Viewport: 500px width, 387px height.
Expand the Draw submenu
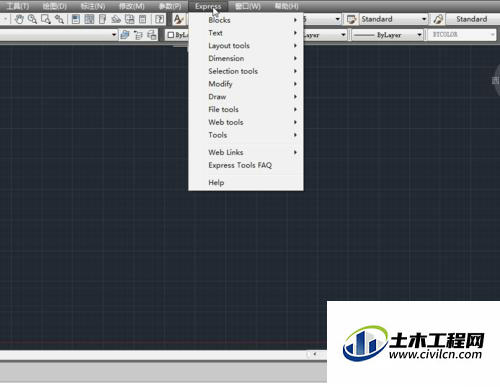[246, 97]
